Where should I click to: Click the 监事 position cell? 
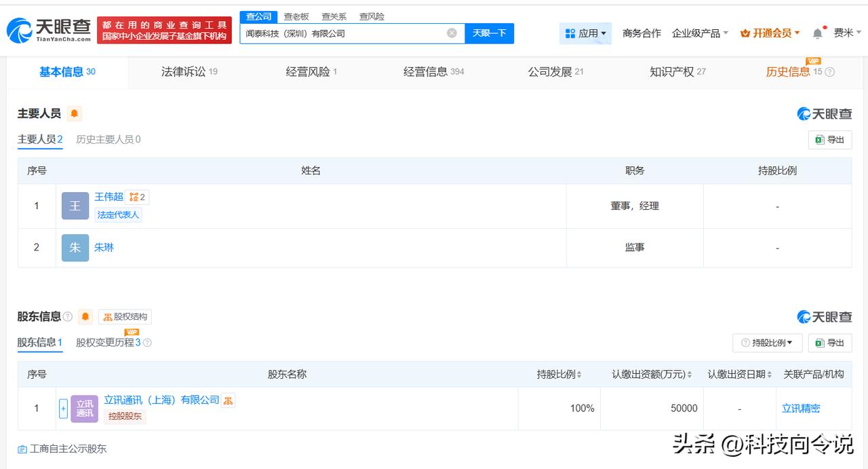click(635, 248)
